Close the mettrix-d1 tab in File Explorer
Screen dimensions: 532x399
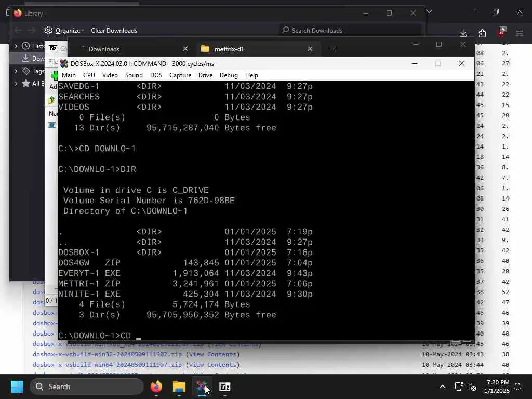point(310,49)
